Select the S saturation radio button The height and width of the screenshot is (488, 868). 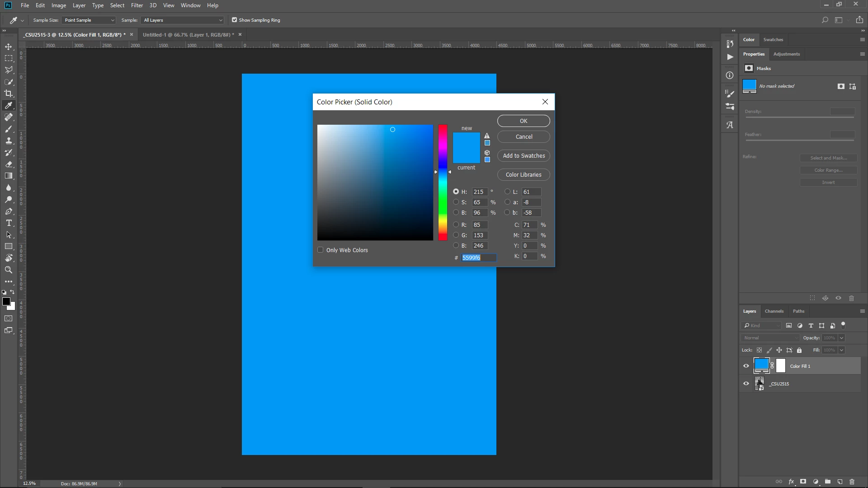pyautogui.click(x=456, y=202)
